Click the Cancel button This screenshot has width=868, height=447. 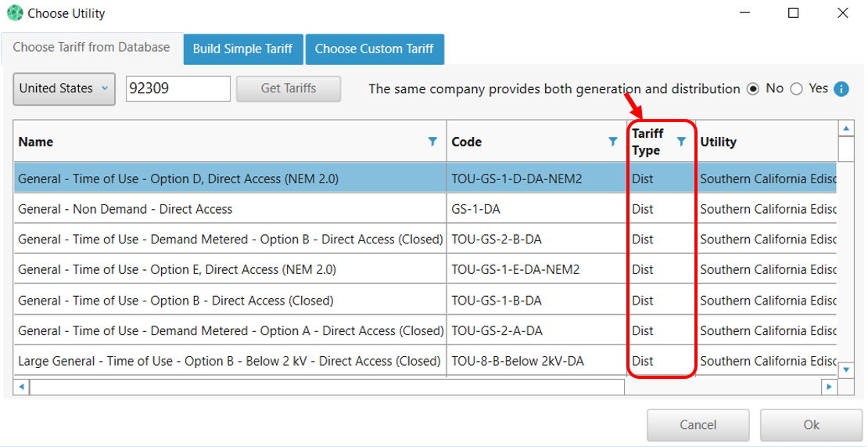(x=698, y=425)
